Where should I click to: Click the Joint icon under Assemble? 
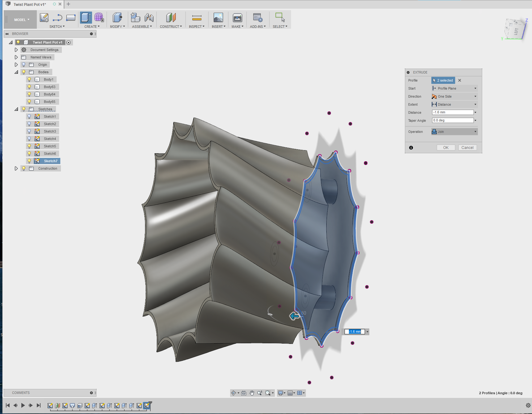tap(149, 18)
